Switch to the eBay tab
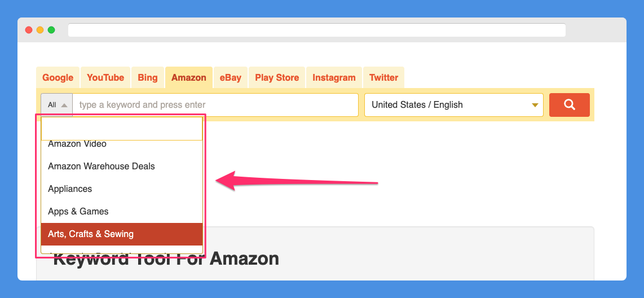Viewport: 644px width, 298px height. 231,77
